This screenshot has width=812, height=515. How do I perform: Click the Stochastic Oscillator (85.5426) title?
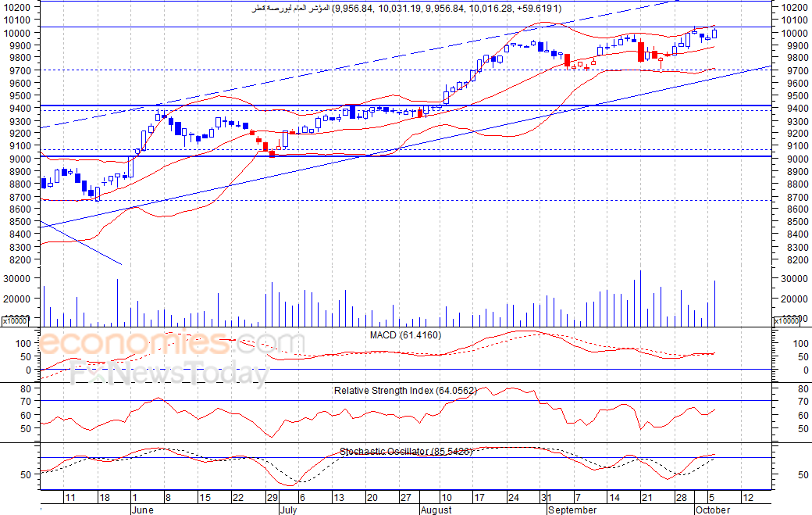click(x=406, y=451)
